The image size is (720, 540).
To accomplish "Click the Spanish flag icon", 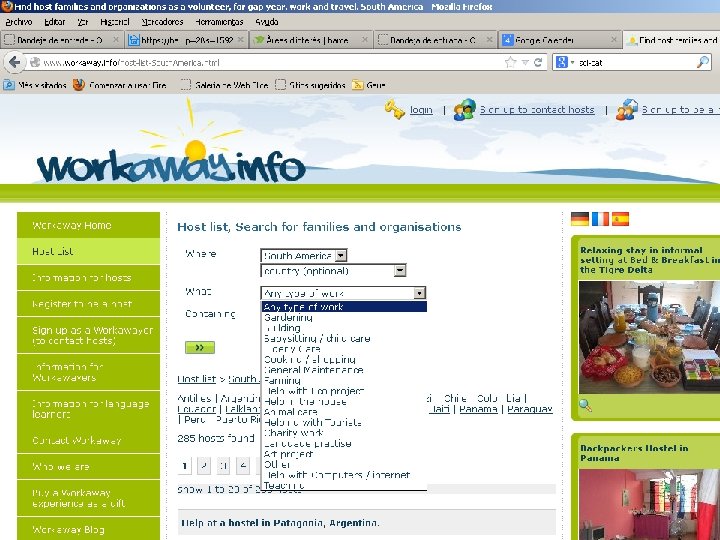I will 620,219.
